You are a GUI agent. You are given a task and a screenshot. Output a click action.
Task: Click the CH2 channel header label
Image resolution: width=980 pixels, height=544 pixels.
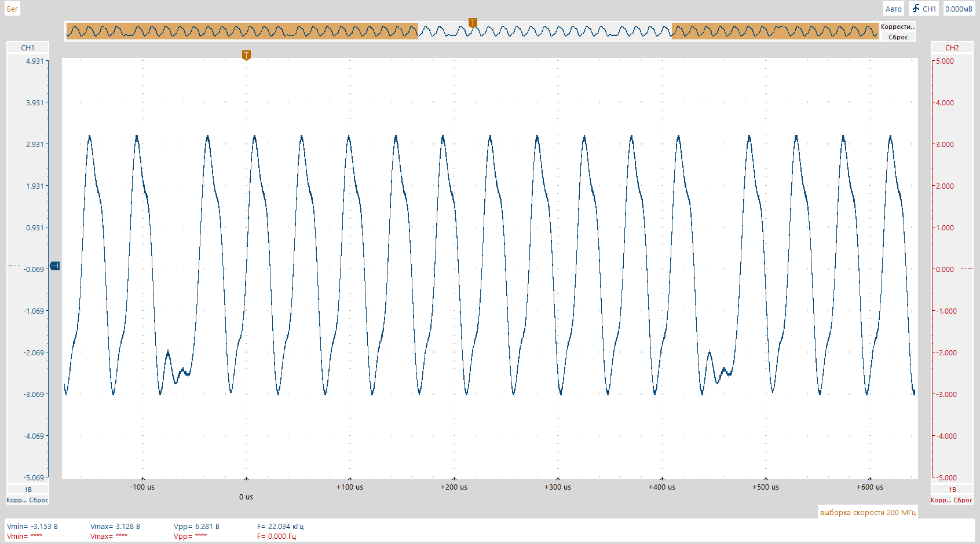[x=952, y=48]
